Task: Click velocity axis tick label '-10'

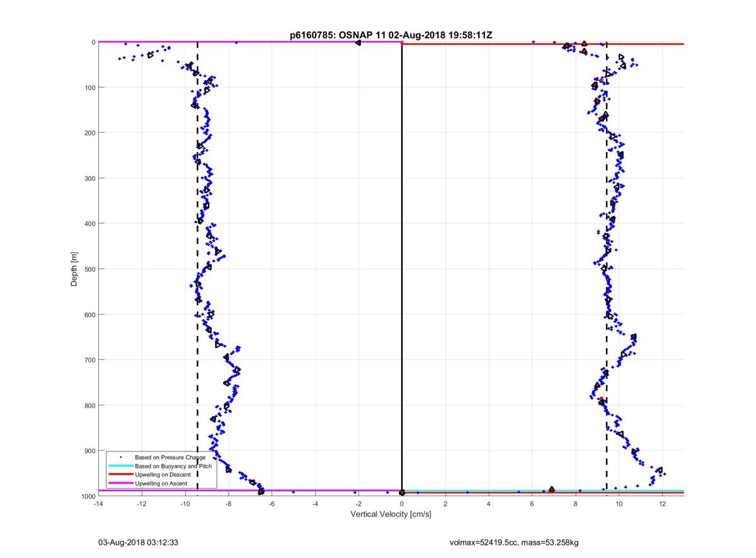Action: (x=185, y=504)
